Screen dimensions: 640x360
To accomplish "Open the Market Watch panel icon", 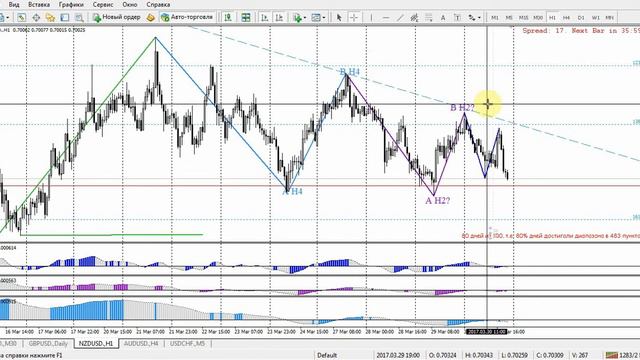I will [21, 17].
